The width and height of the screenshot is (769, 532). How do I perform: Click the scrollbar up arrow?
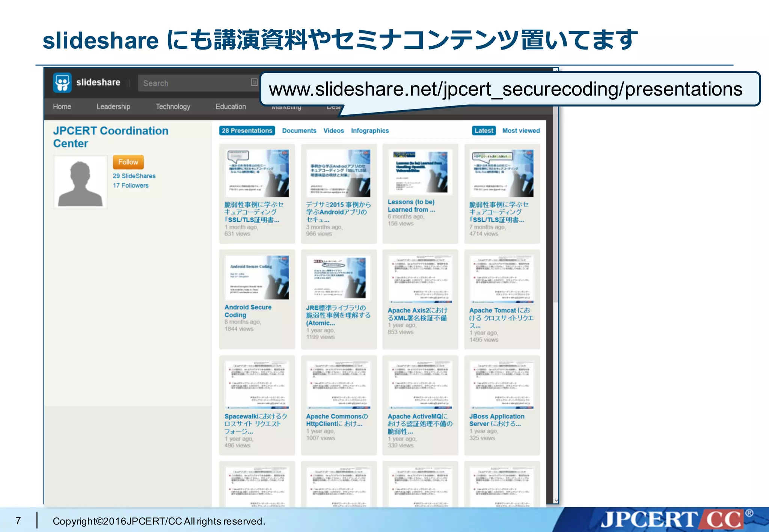[556, 70]
